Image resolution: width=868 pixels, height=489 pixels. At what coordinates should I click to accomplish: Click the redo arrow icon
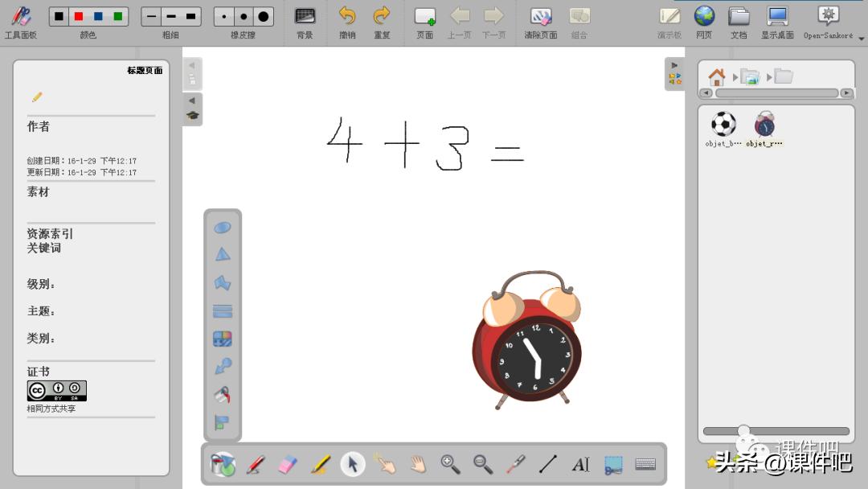[382, 16]
